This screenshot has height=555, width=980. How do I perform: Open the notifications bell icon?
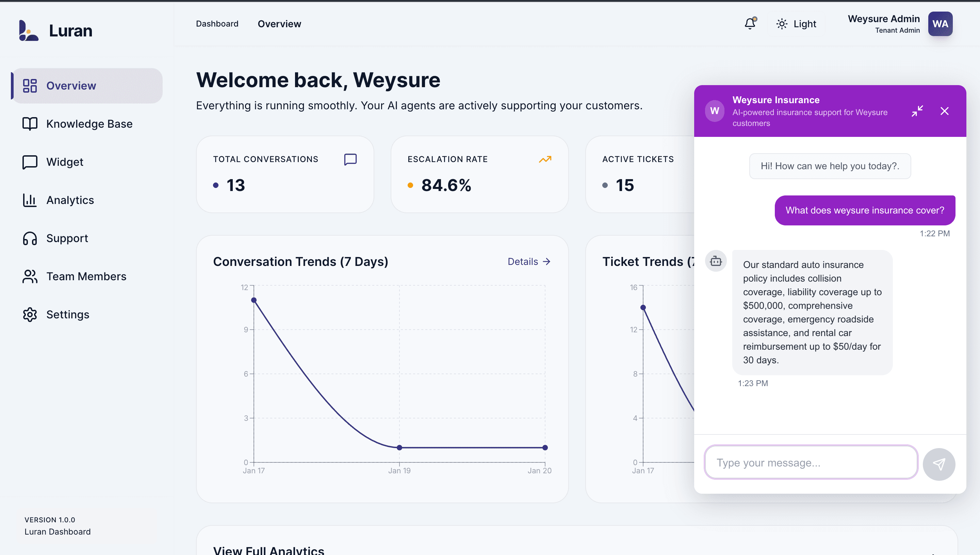(750, 23)
